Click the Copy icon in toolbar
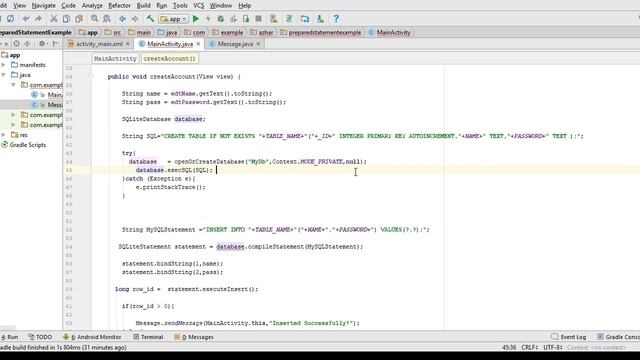Viewport: 640px width, 360px height. tap(66, 19)
